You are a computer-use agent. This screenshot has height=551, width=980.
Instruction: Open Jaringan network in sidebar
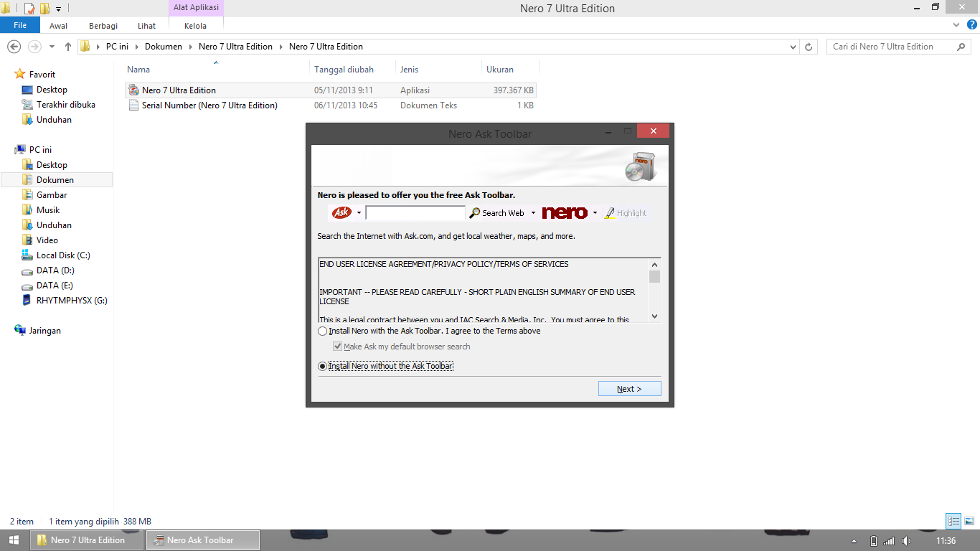(x=44, y=331)
